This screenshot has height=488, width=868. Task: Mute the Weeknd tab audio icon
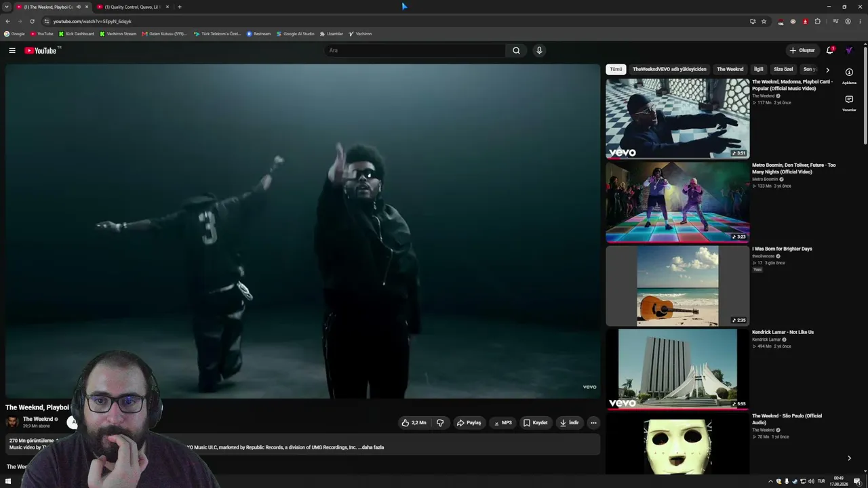(x=78, y=7)
